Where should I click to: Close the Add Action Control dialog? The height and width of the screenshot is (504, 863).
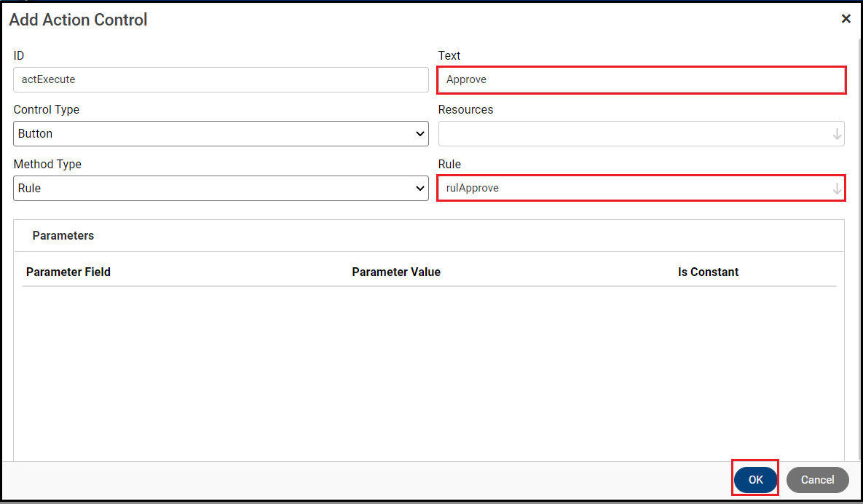coord(846,19)
